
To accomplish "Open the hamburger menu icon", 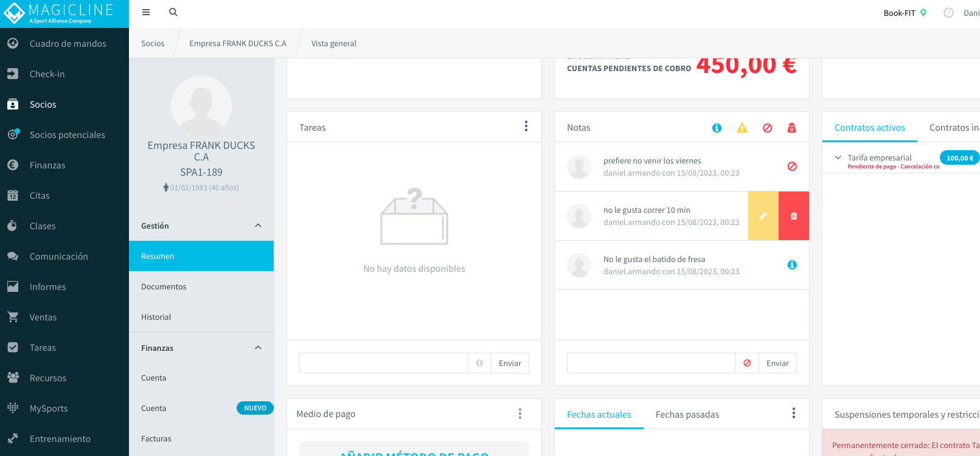I will (x=146, y=12).
